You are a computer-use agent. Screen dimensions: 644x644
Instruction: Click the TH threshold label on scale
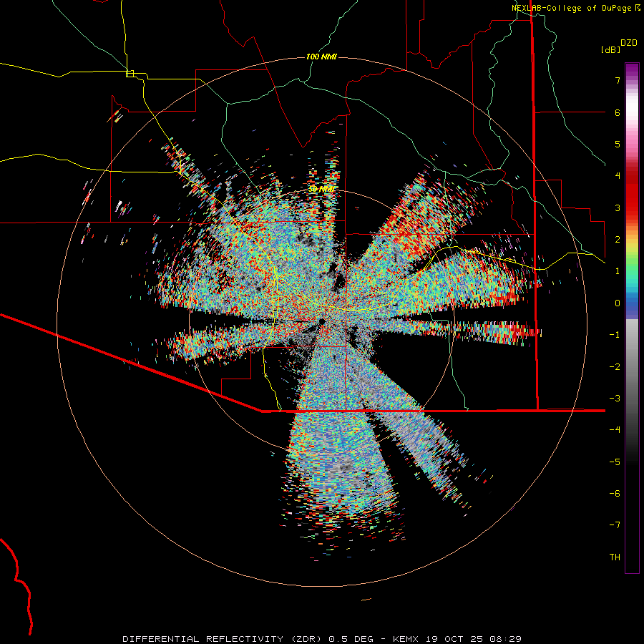pyautogui.click(x=615, y=557)
